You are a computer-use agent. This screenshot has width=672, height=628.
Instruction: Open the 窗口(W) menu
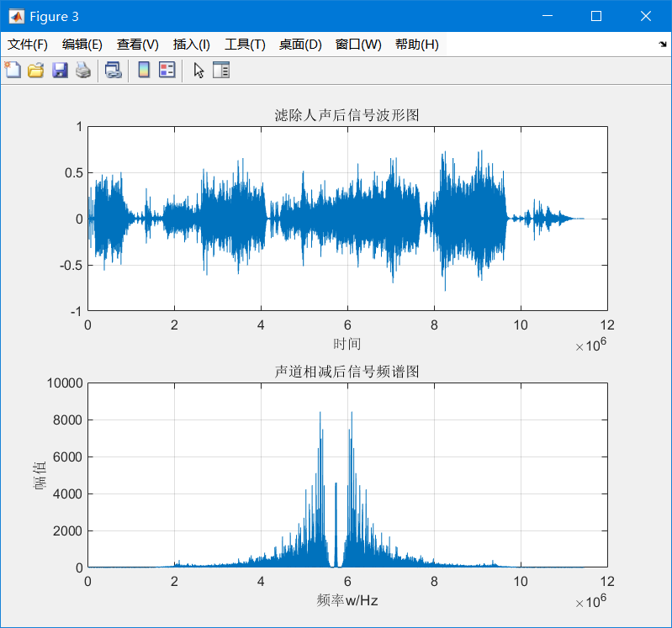tap(358, 44)
